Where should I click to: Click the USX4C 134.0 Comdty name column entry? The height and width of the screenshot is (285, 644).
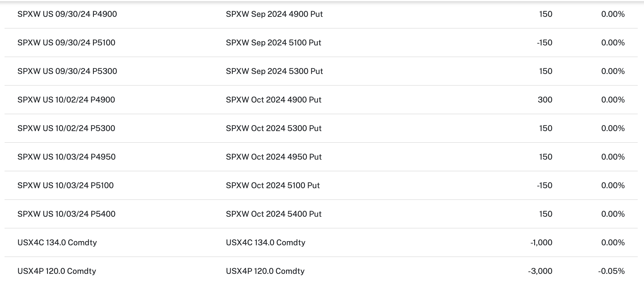pos(266,242)
